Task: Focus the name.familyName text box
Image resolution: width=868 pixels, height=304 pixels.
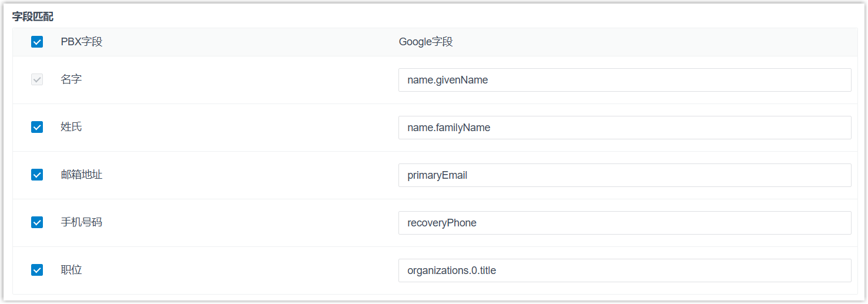Action: tap(624, 128)
